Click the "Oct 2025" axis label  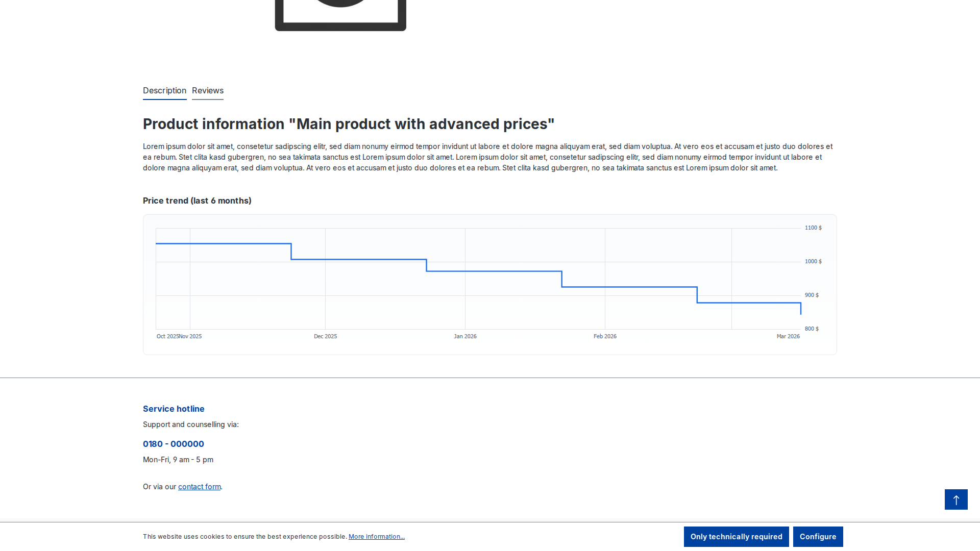167,336
